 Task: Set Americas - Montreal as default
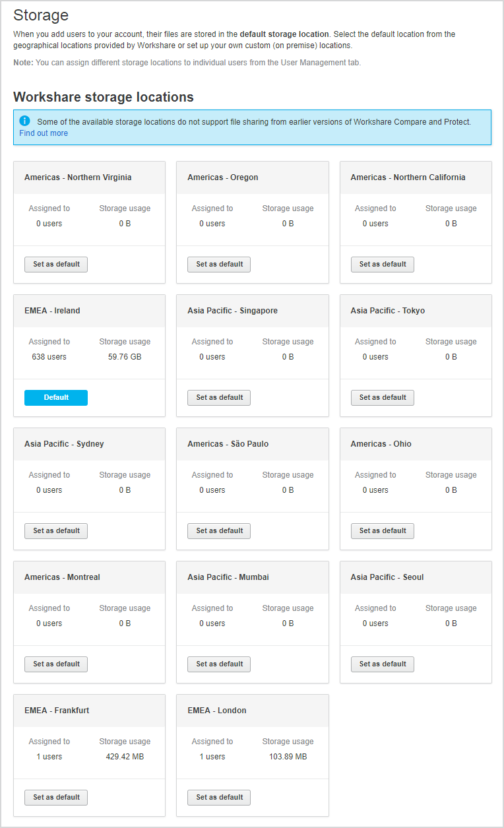coord(56,664)
